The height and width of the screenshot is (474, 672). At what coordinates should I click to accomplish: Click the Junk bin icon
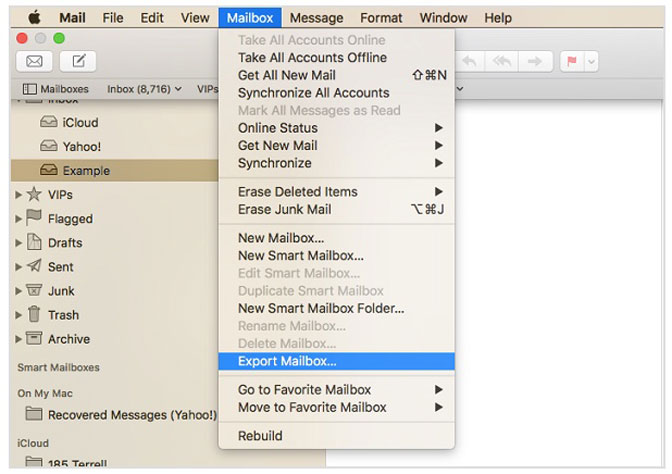point(34,290)
